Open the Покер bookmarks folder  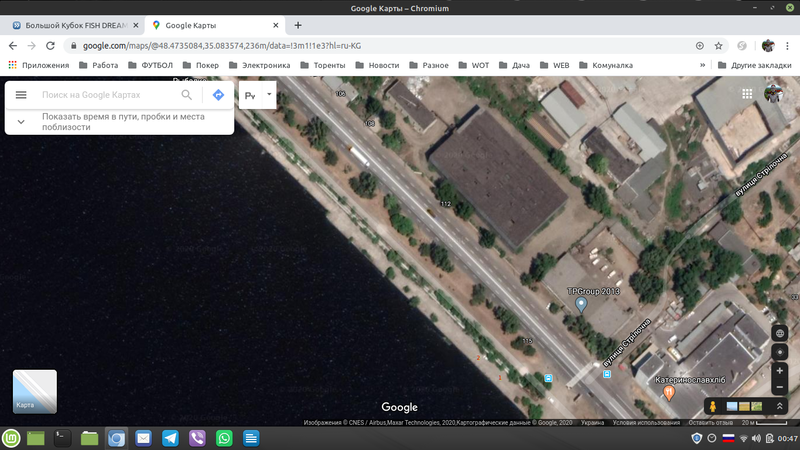[x=201, y=65]
